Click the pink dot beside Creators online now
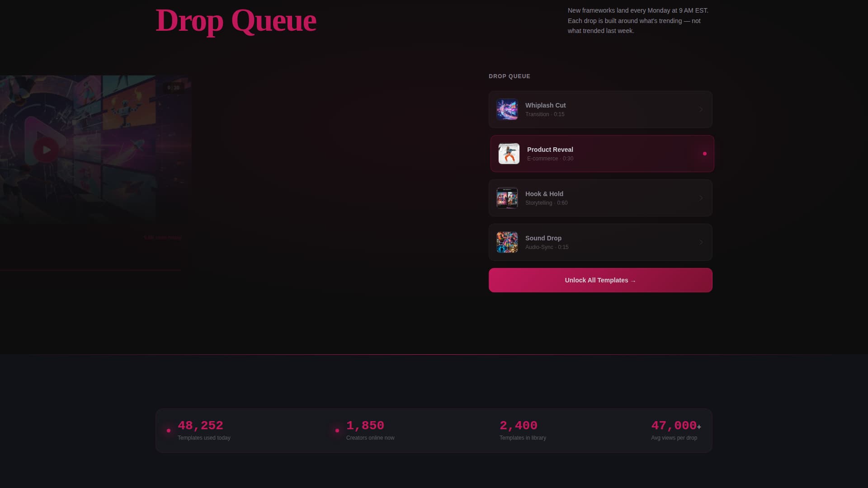This screenshot has height=488, width=868. (337, 431)
